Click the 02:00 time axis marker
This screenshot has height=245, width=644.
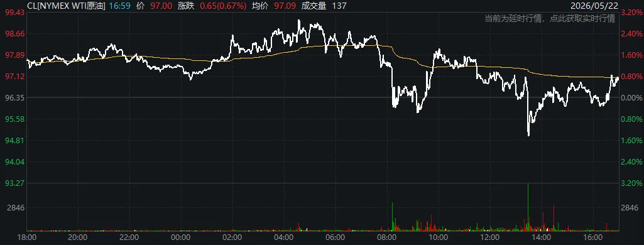232,237
